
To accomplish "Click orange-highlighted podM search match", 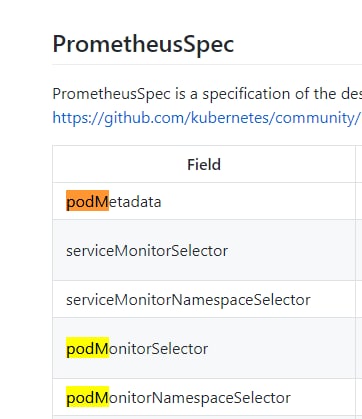I will [x=87, y=201].
